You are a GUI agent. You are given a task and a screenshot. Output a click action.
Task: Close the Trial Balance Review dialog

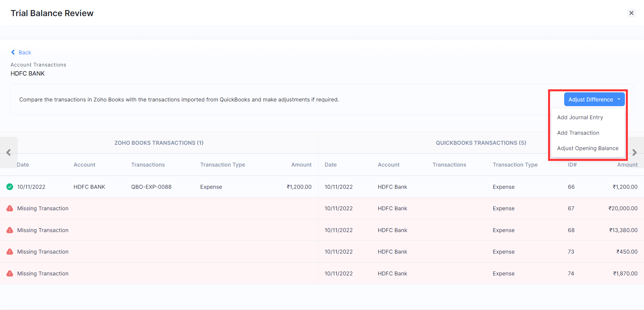pyautogui.click(x=631, y=13)
